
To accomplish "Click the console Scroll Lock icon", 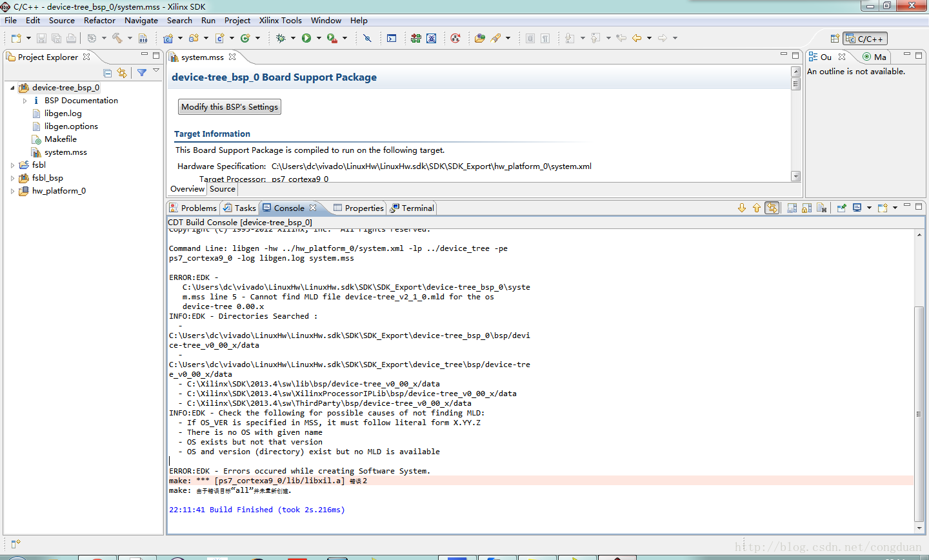I will (x=806, y=208).
